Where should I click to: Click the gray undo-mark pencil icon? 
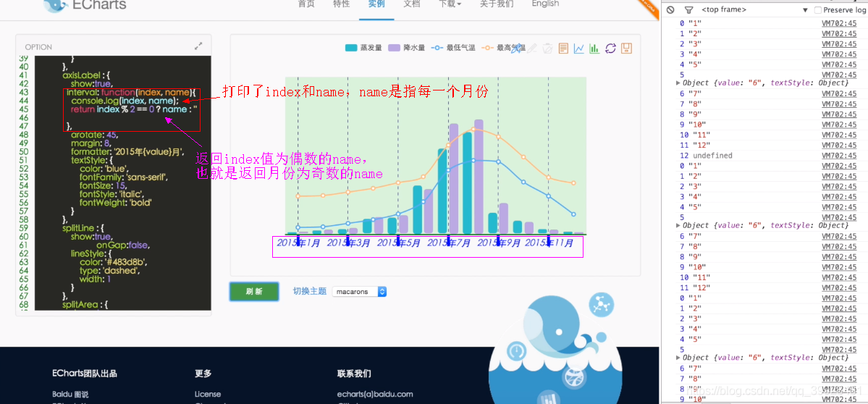532,49
